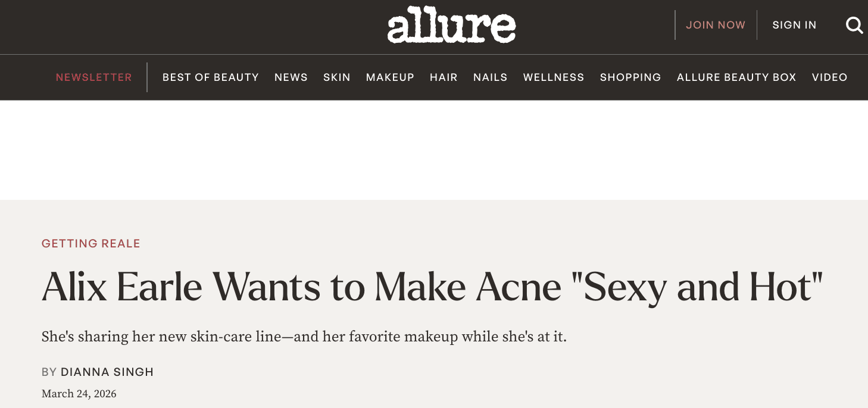868x408 pixels.
Task: Open the Newsletter link
Action: (94, 77)
